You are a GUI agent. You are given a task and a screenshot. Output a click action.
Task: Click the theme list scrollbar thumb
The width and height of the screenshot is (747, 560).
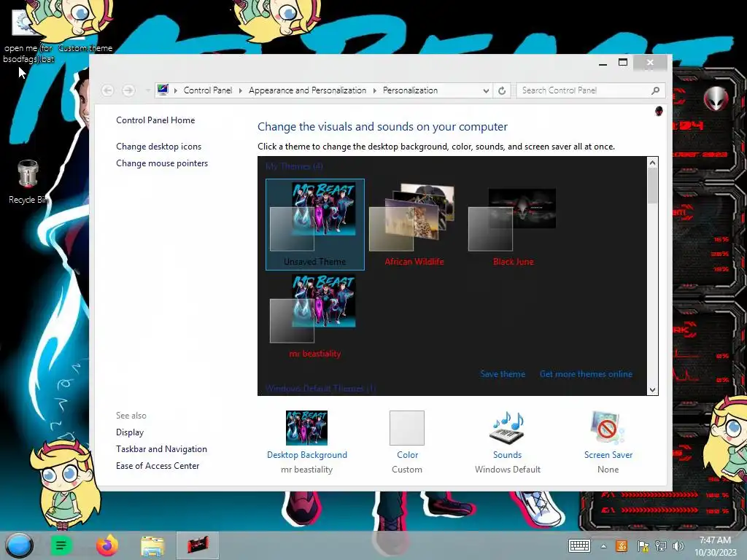click(653, 186)
